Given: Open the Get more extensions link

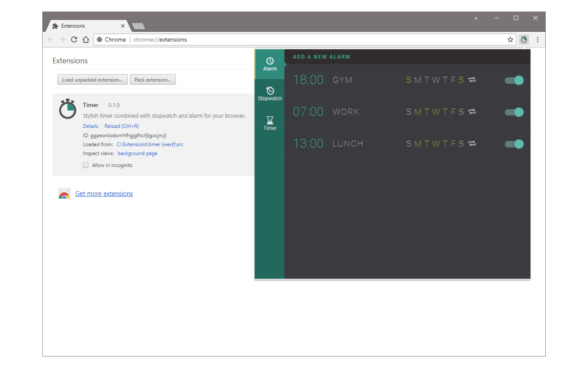Looking at the screenshot, I should (x=104, y=194).
